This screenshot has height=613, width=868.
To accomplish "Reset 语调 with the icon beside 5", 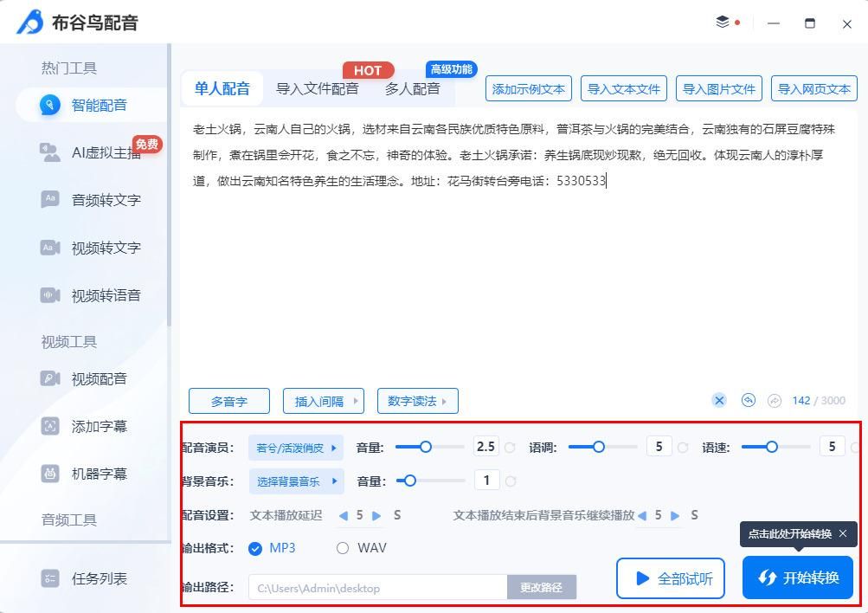I will click(683, 448).
